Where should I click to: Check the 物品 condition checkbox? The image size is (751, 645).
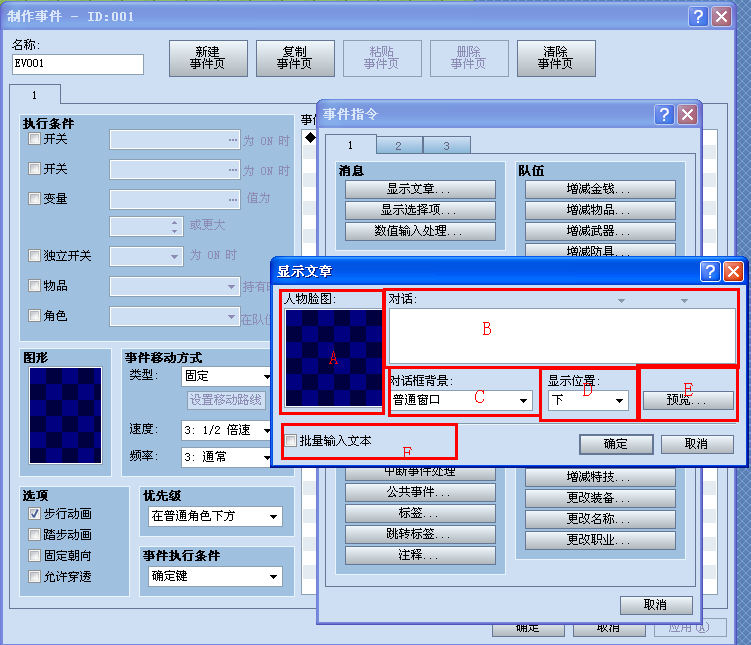click(34, 286)
